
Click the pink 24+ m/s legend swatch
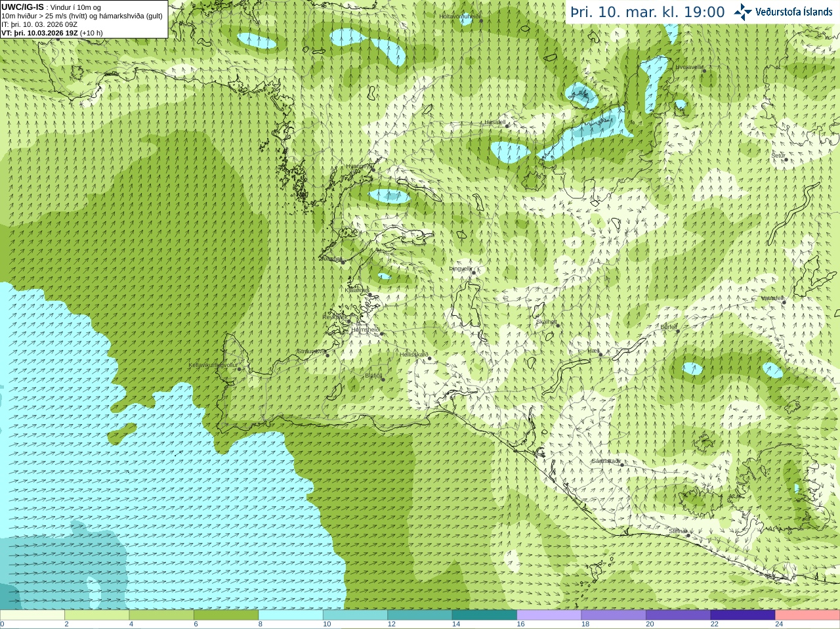tap(808, 615)
